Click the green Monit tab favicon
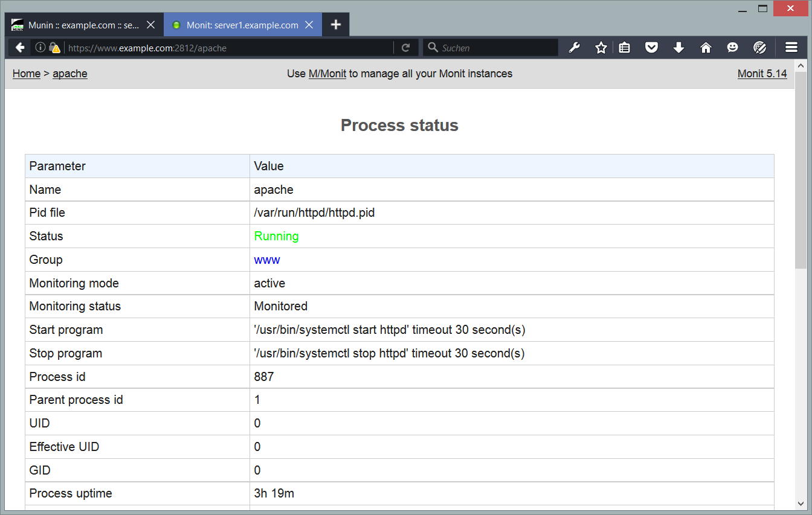This screenshot has height=515, width=812. coord(176,25)
